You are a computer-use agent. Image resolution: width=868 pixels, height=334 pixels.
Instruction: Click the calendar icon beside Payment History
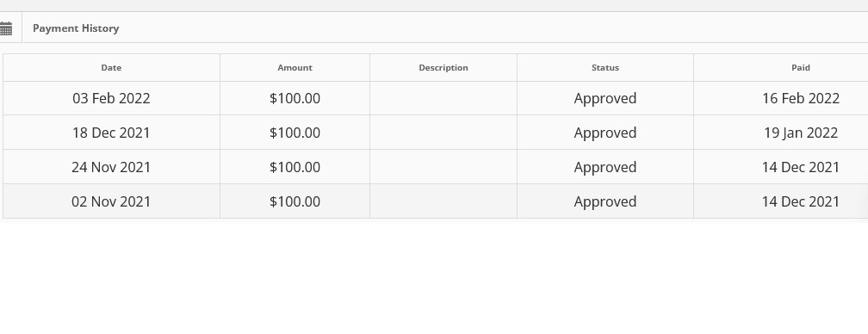5,28
